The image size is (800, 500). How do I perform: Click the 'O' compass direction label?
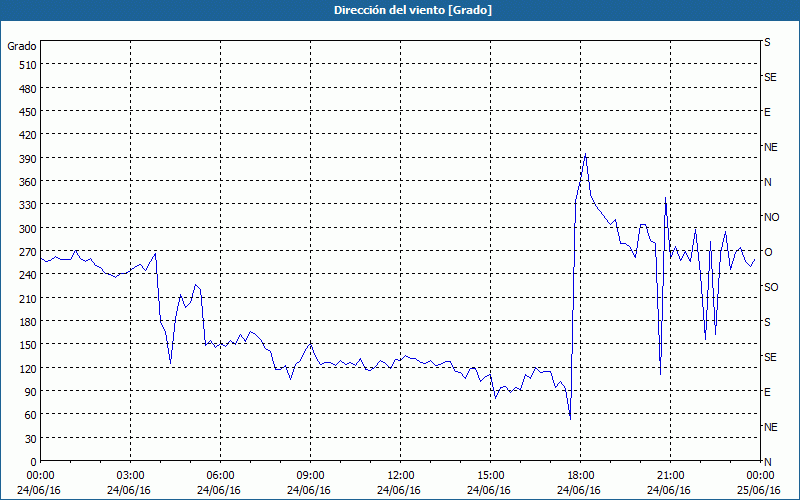point(768,252)
